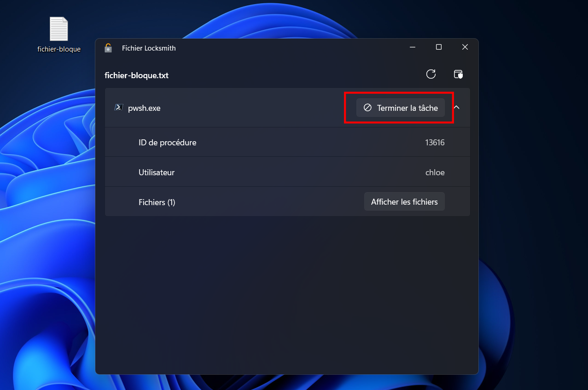Collapse the pwsh.exe details with the chevron
588x390 pixels.
tap(457, 108)
